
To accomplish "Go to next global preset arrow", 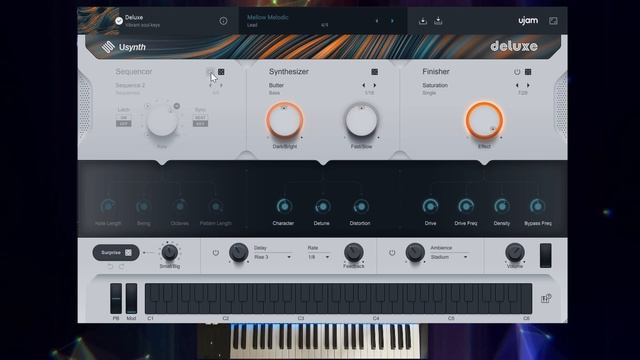I will pos(392,21).
